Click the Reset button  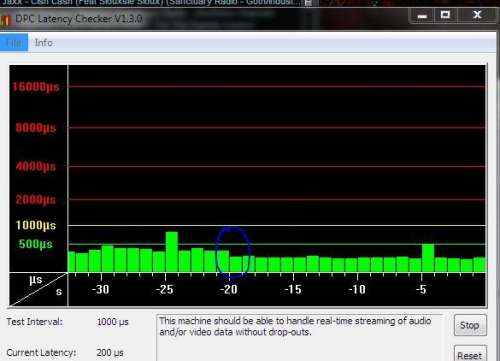470,355
